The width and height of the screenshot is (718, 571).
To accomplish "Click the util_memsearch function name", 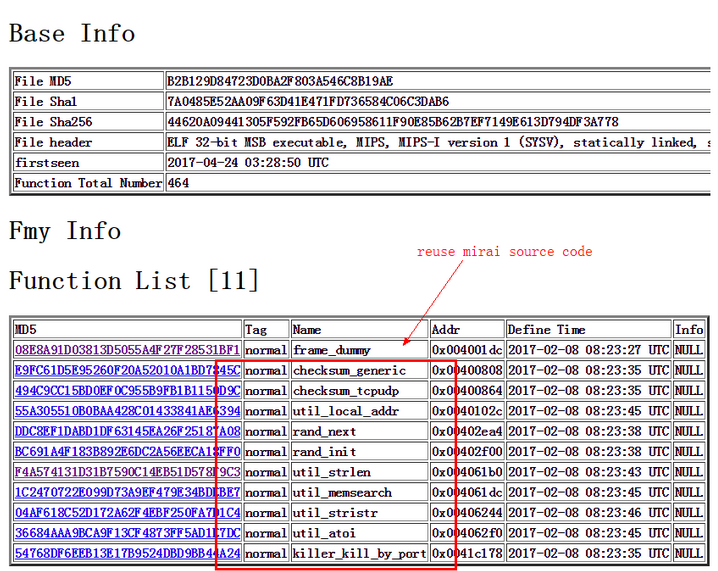I will [x=343, y=492].
